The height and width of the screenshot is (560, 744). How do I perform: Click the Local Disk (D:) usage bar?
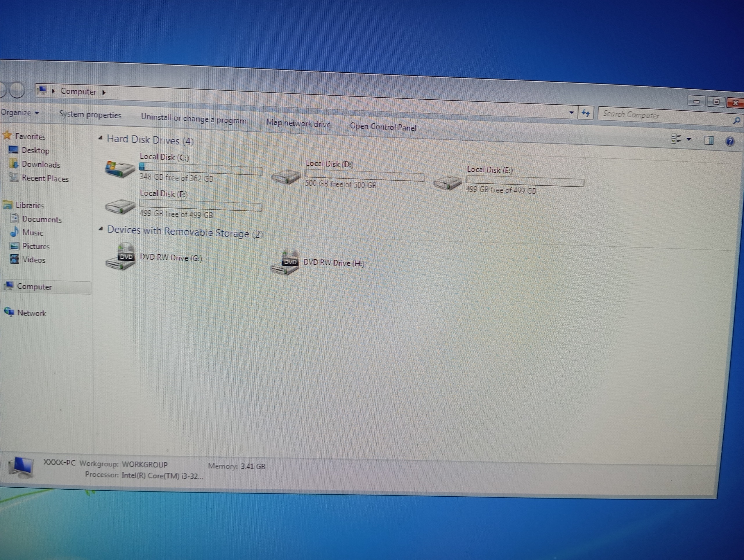365,175
